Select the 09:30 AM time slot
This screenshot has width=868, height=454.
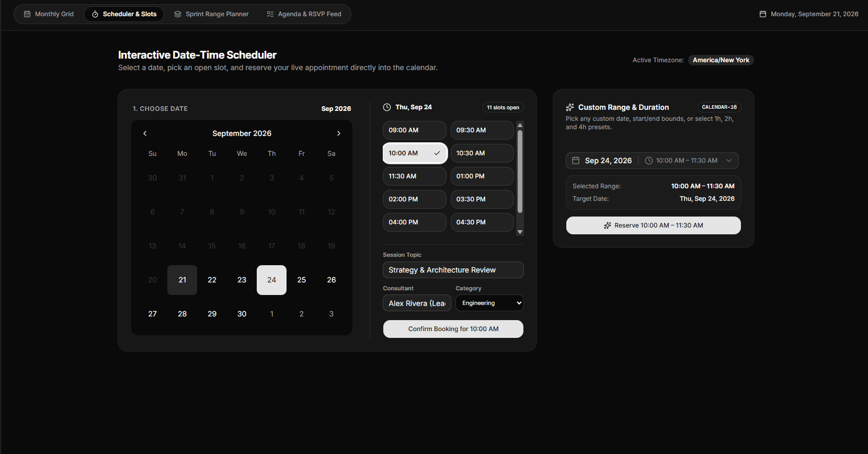pyautogui.click(x=482, y=130)
